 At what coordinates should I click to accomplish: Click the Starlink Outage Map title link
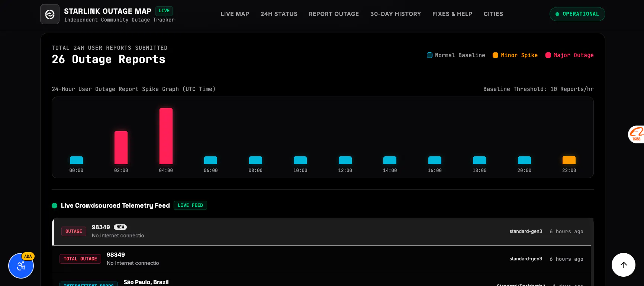(107, 11)
